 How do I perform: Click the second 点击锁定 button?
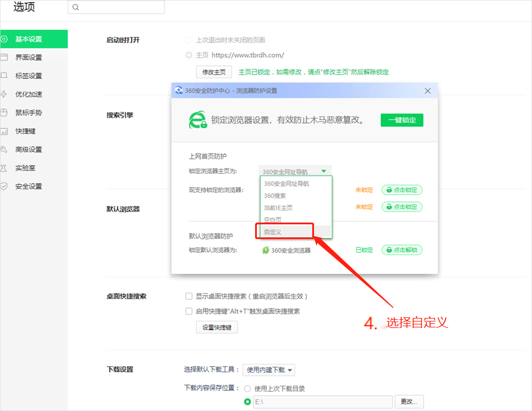tap(402, 207)
